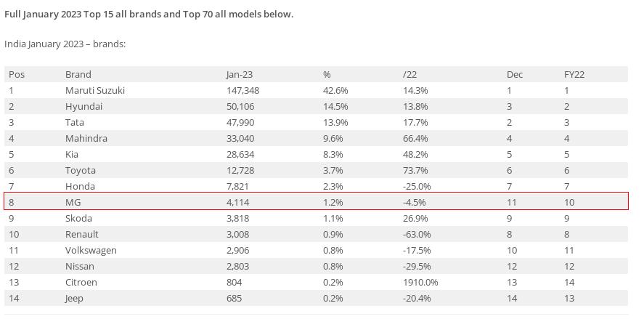Click Maruti Suzuki's 147,348 sales figure
Image resolution: width=644 pixels, height=319 pixels.
click(242, 90)
